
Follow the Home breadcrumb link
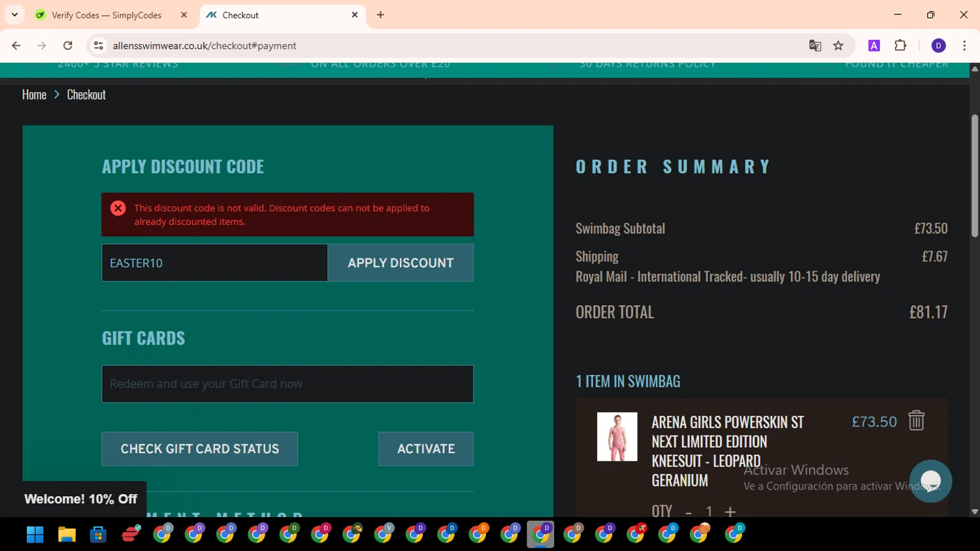click(x=34, y=95)
